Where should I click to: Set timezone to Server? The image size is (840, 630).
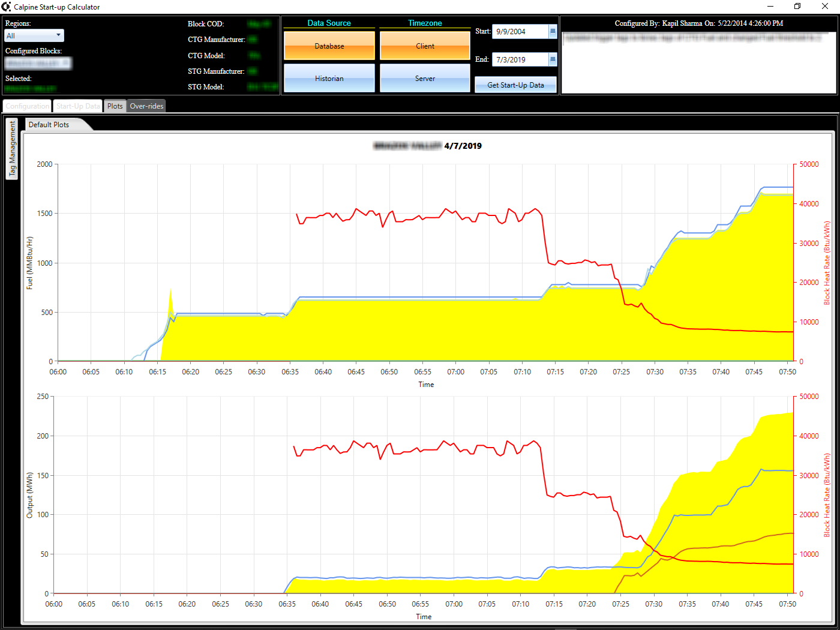click(425, 79)
